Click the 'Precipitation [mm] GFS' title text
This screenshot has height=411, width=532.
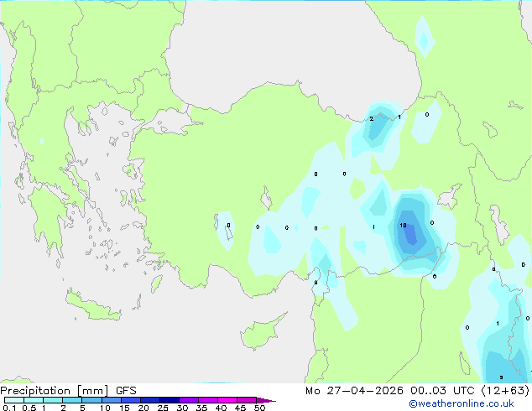[68, 391]
